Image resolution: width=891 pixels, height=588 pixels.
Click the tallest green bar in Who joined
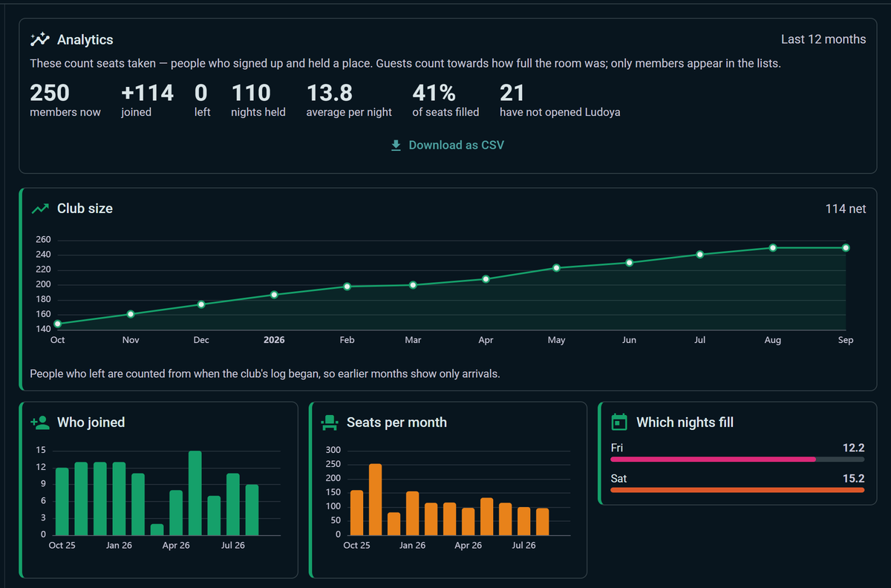195,493
